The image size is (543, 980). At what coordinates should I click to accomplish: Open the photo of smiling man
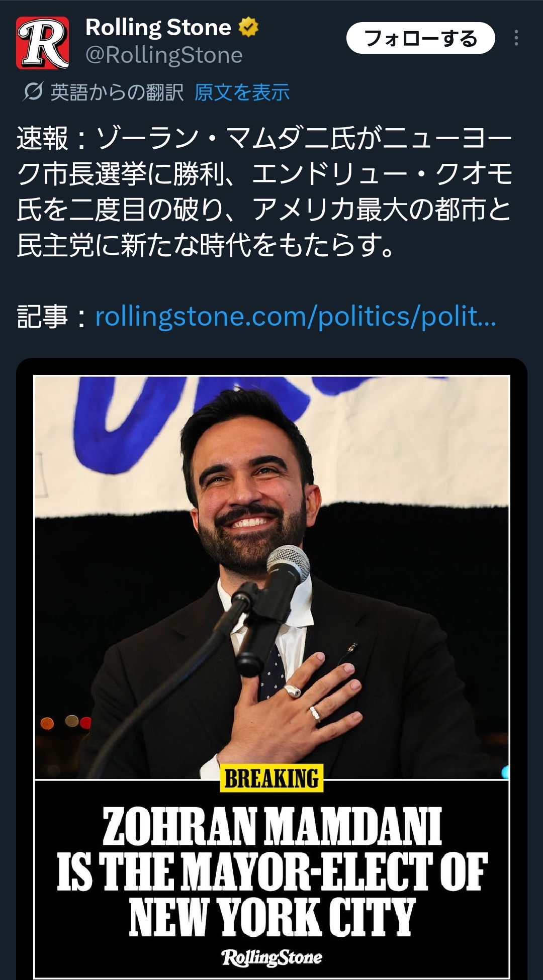point(271,577)
